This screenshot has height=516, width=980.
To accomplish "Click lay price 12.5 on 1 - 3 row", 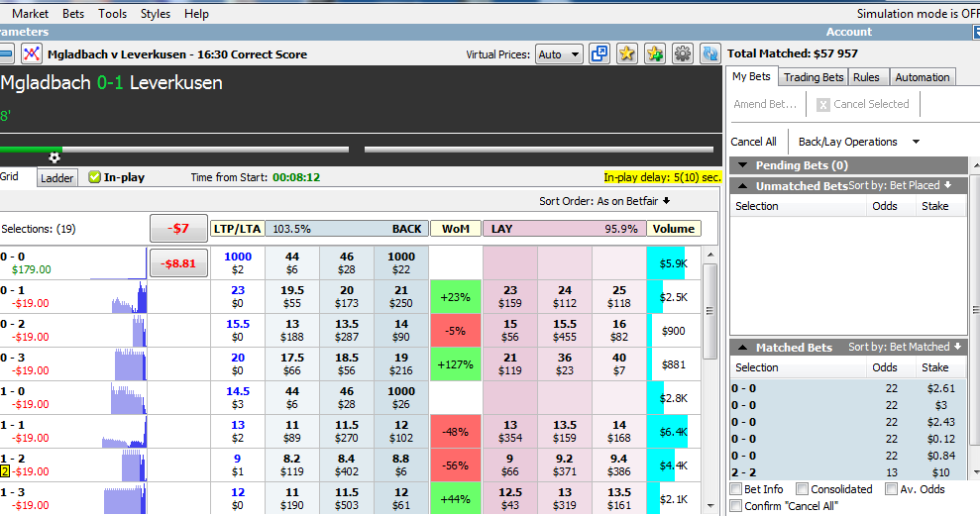I will click(x=510, y=498).
